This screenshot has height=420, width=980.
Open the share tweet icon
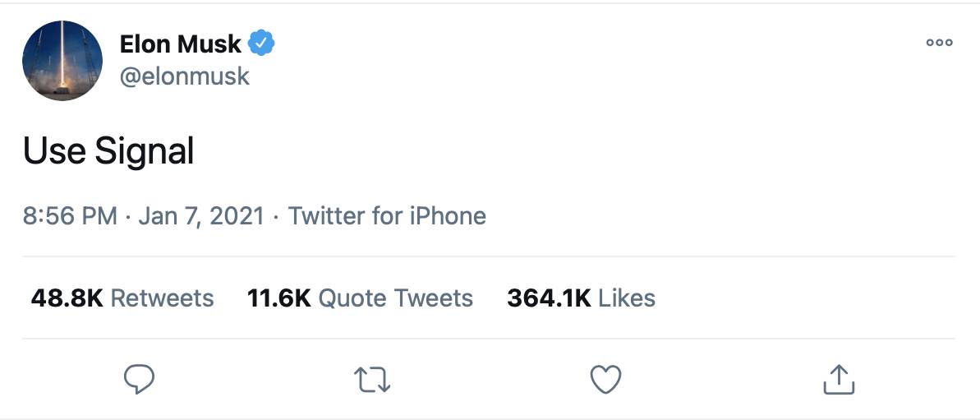click(839, 379)
